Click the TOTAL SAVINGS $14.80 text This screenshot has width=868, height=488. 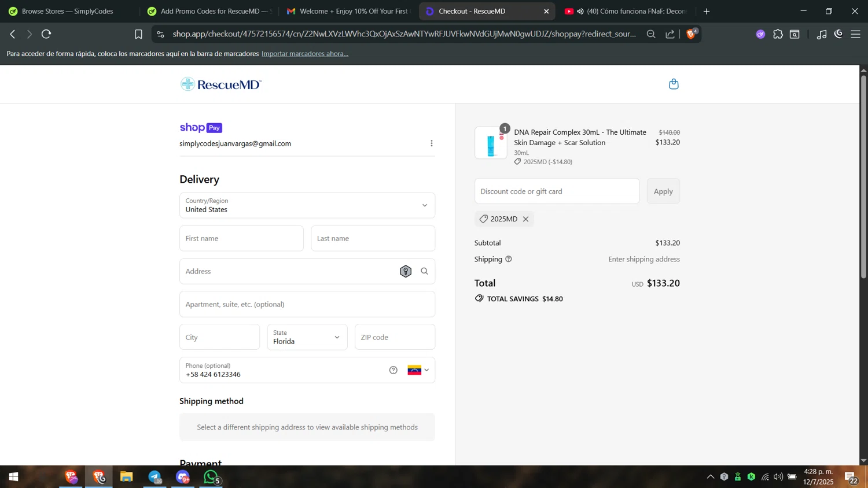pos(525,299)
